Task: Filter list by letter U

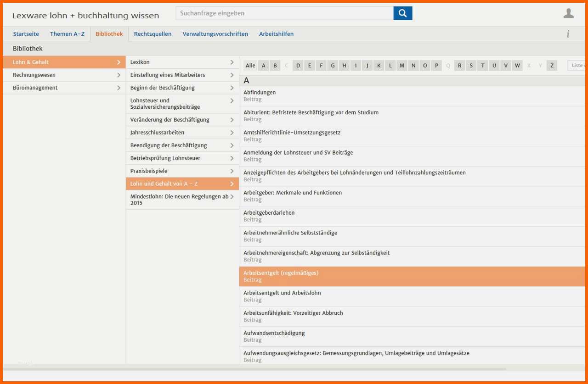Action: pyautogui.click(x=494, y=66)
